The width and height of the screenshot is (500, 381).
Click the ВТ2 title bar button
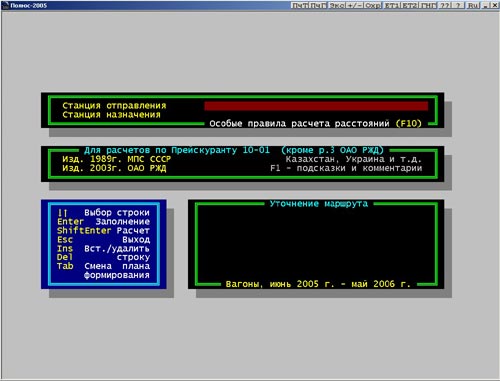click(410, 5)
